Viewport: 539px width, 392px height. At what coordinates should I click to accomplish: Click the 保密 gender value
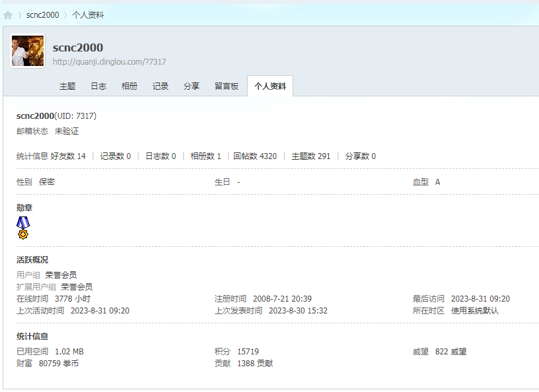pos(47,182)
